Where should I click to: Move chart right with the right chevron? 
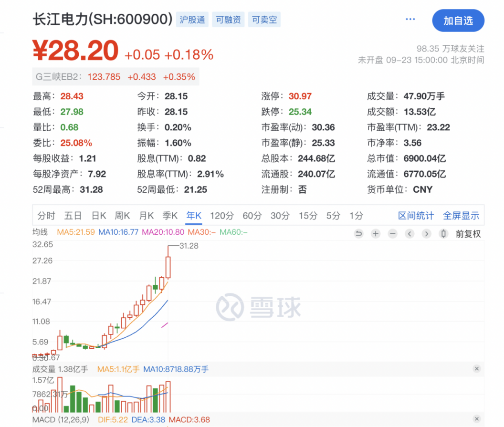pos(427,234)
